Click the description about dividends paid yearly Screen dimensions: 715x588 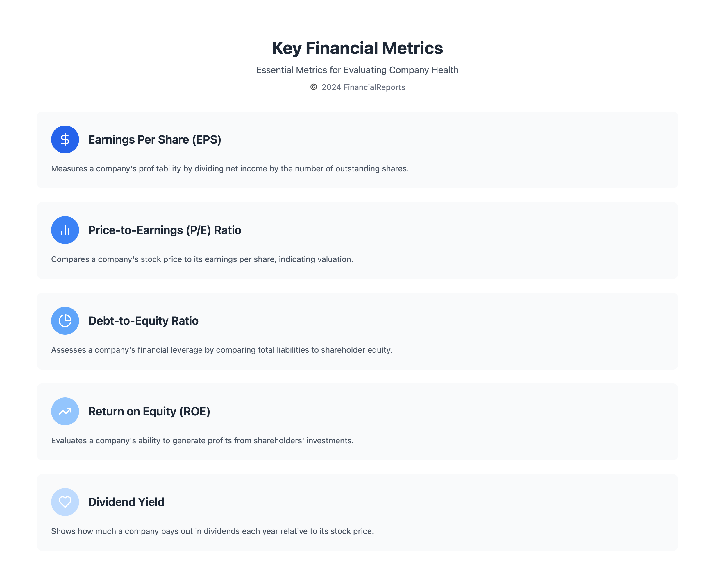(212, 531)
